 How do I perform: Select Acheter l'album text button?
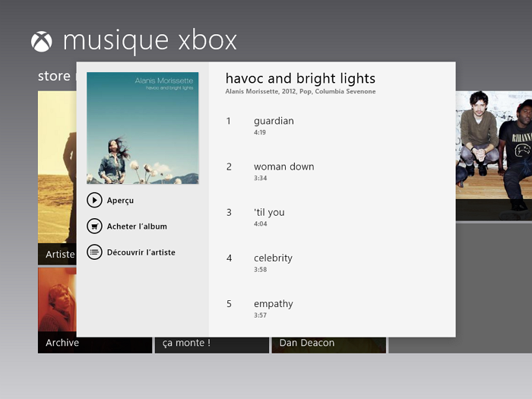point(137,226)
